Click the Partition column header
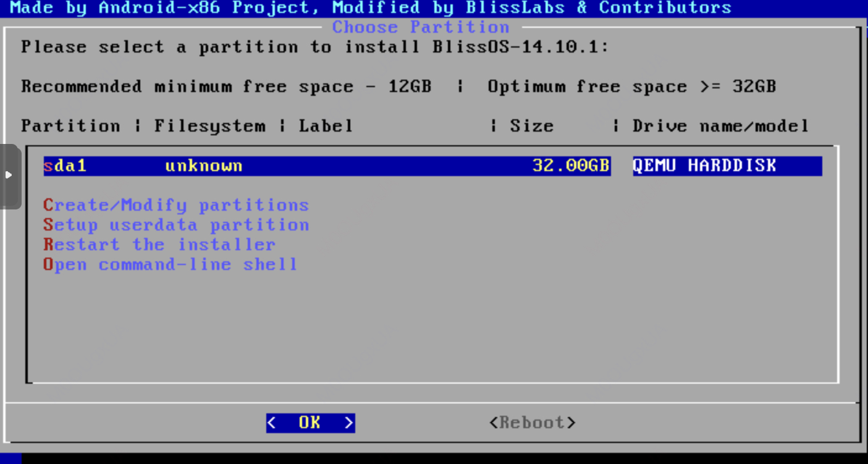Image resolution: width=868 pixels, height=464 pixels. click(x=71, y=126)
